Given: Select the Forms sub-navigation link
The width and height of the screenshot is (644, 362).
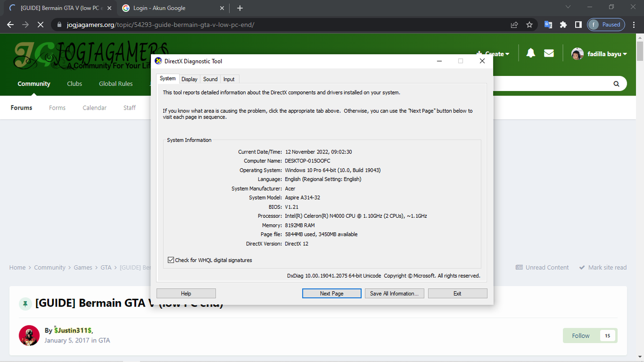Looking at the screenshot, I should [57, 108].
